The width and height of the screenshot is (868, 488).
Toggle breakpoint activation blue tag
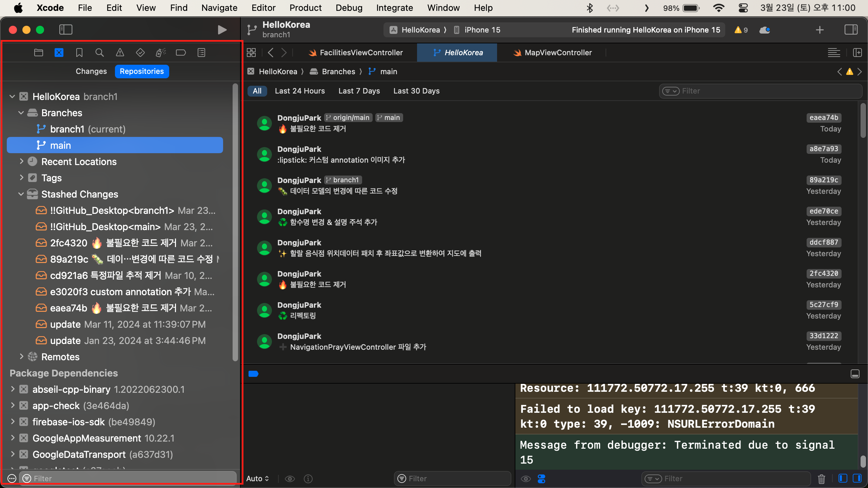[x=253, y=374]
